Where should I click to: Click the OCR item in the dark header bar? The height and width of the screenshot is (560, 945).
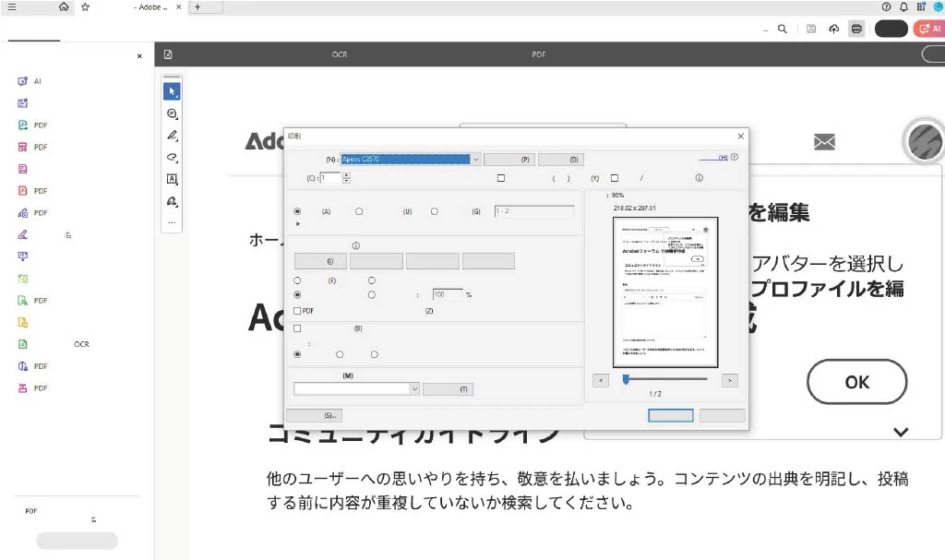(340, 54)
